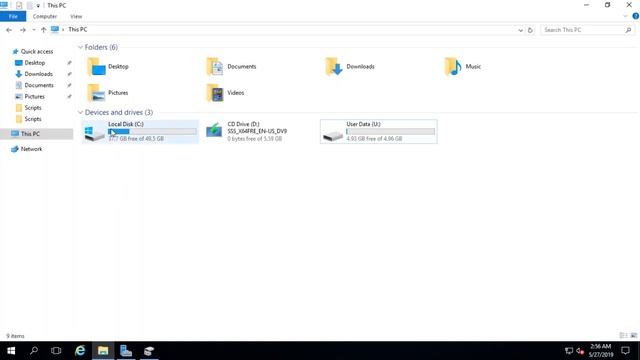Open the Documents folder in Folders section
The image size is (640, 360).
pyautogui.click(x=231, y=67)
